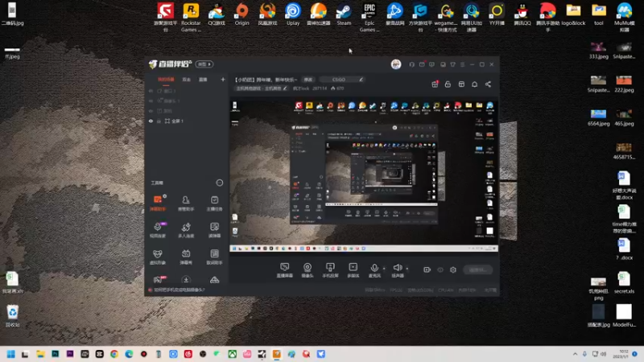Open the 弹幕秀 danmaku show tool
The height and width of the screenshot is (362, 644).
pyautogui.click(x=186, y=257)
